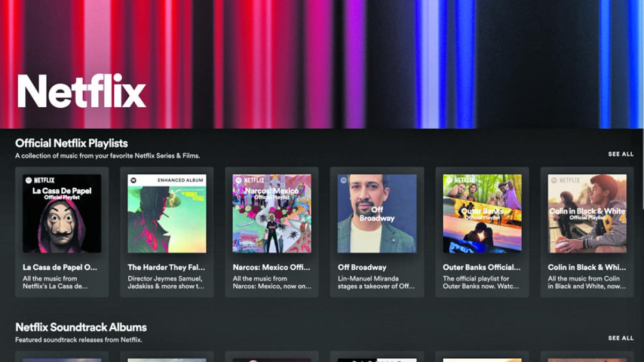Image resolution: width=644 pixels, height=362 pixels.
Task: Open the Outer Banks playlist cover
Action: pos(482,213)
